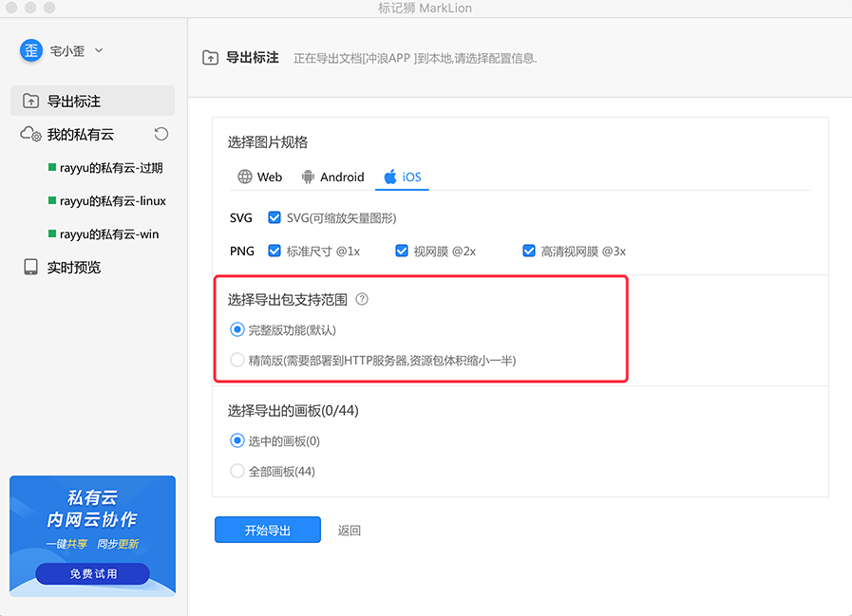
Task: Click the export icon in page header
Action: tap(211, 58)
